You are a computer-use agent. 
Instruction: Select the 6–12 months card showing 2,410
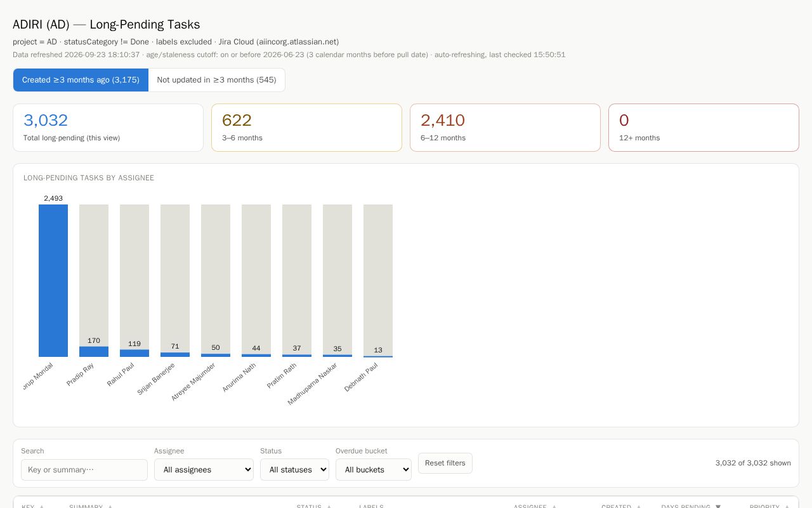(x=505, y=128)
